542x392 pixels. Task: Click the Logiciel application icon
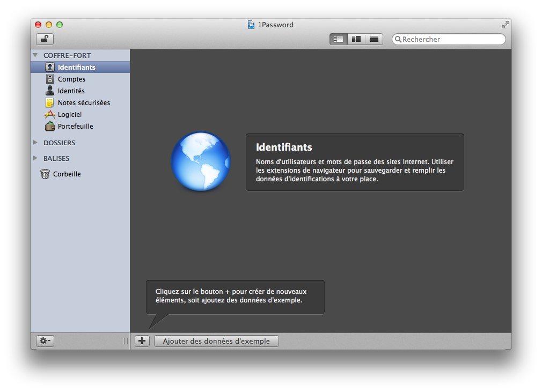click(50, 114)
